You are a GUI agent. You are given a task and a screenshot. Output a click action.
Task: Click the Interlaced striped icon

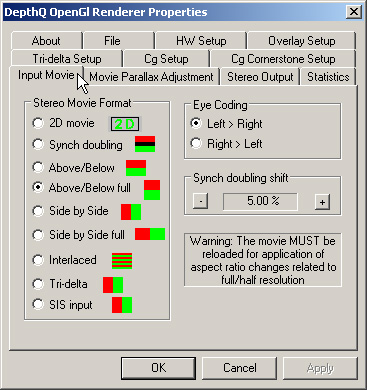(122, 261)
